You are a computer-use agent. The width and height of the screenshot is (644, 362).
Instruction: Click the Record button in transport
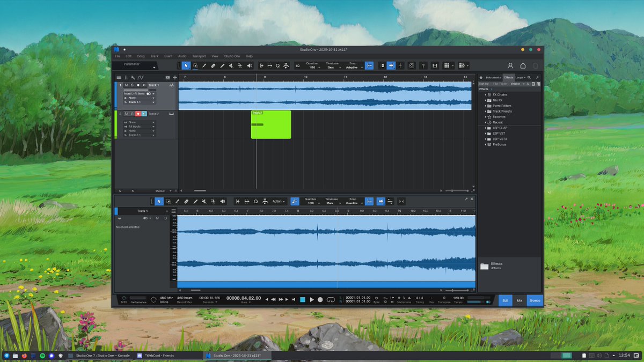320,300
